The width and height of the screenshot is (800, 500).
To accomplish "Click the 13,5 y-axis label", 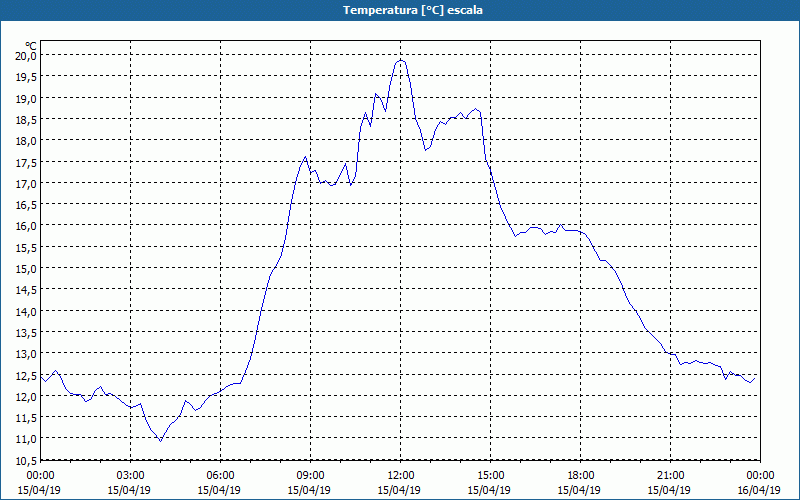I will (27, 332).
